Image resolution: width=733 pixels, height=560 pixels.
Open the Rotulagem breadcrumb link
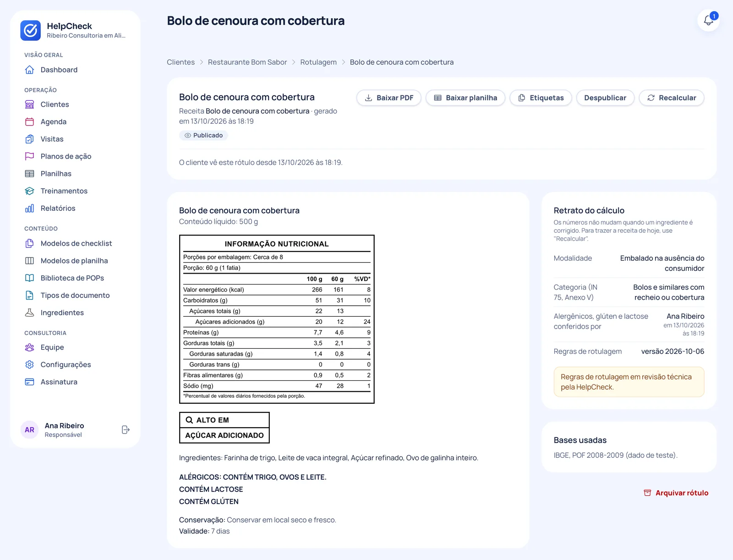click(318, 62)
